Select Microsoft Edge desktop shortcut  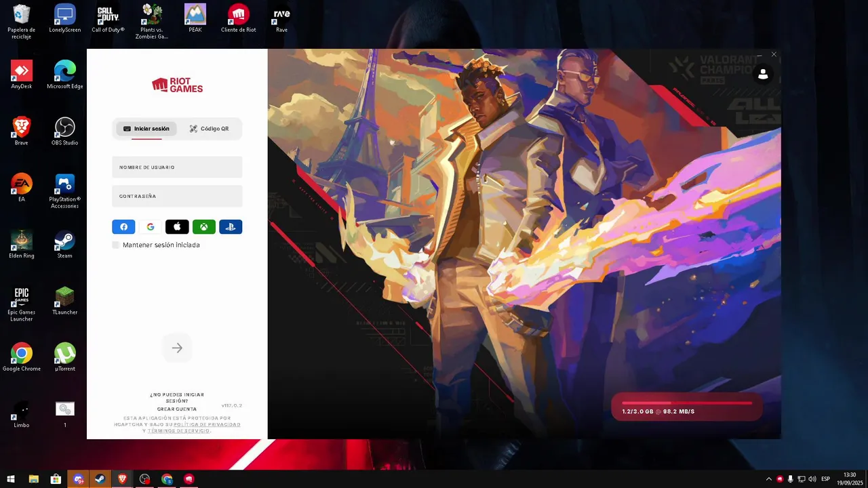click(x=65, y=75)
